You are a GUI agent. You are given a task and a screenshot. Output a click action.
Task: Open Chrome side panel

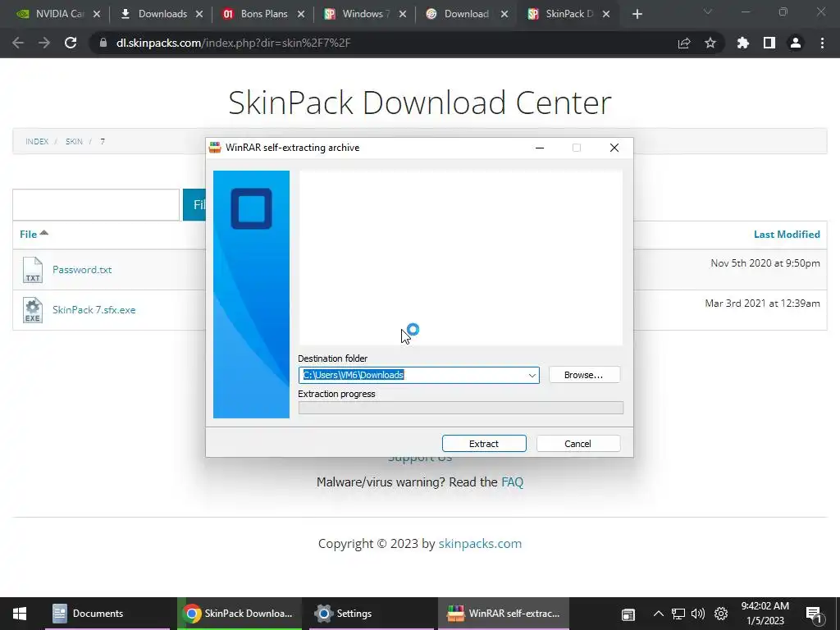769,43
